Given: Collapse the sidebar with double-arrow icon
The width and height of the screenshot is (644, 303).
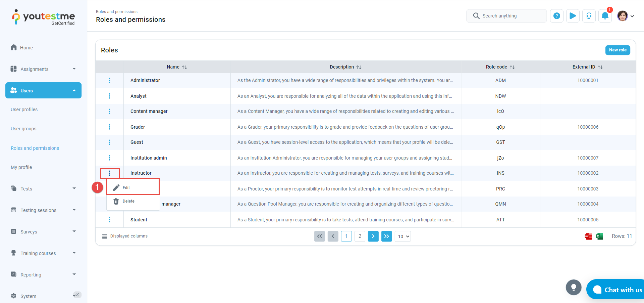Looking at the screenshot, I should pyautogui.click(x=77, y=295).
